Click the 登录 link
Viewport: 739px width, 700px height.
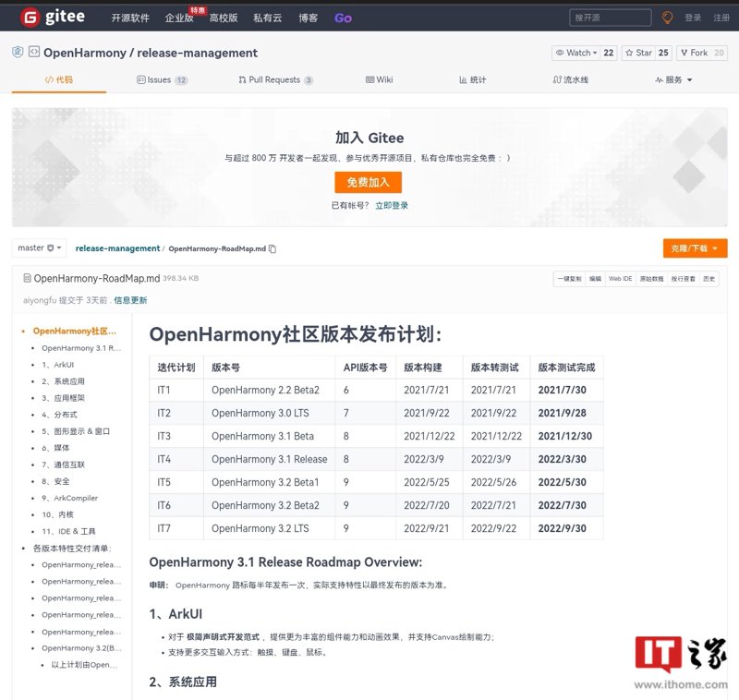[693, 18]
